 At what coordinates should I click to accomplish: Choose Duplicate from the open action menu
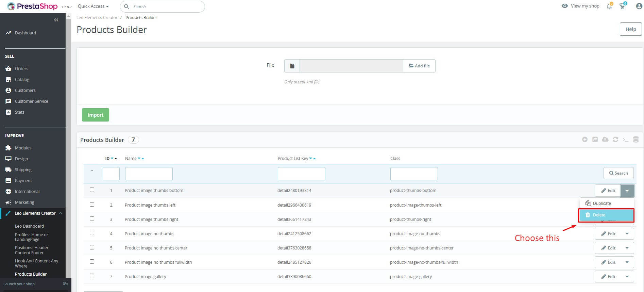[x=607, y=203]
